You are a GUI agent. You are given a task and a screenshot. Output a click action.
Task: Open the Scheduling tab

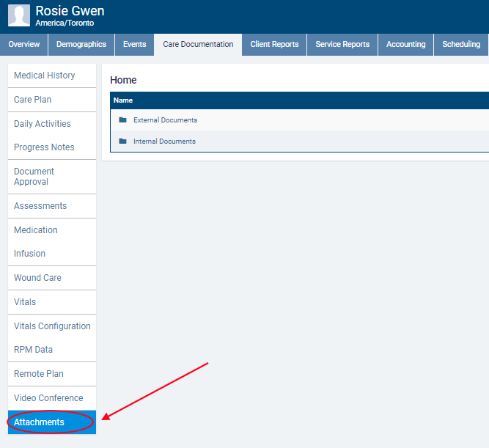[461, 45]
